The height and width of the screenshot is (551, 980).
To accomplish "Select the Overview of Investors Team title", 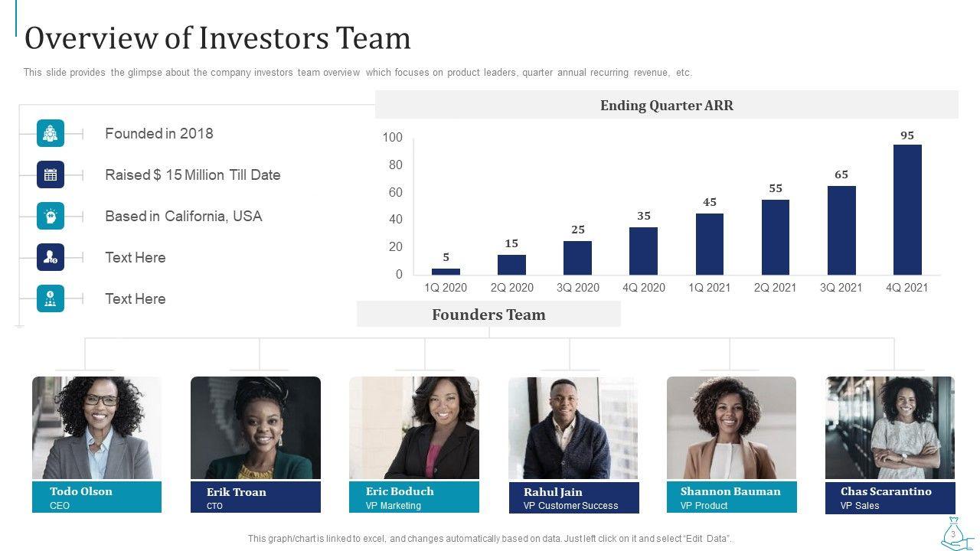I will coord(218,38).
